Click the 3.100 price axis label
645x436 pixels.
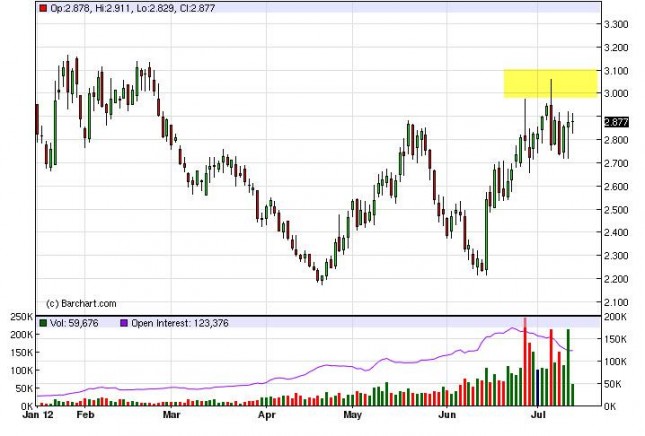coord(616,71)
